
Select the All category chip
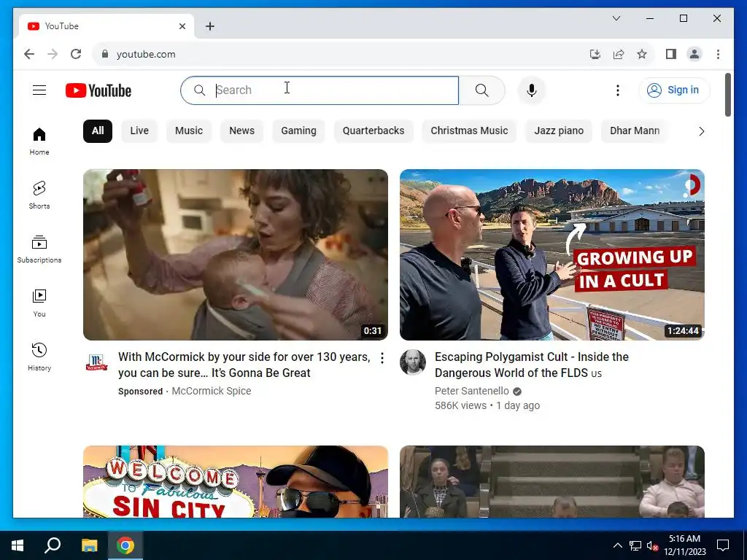point(98,131)
